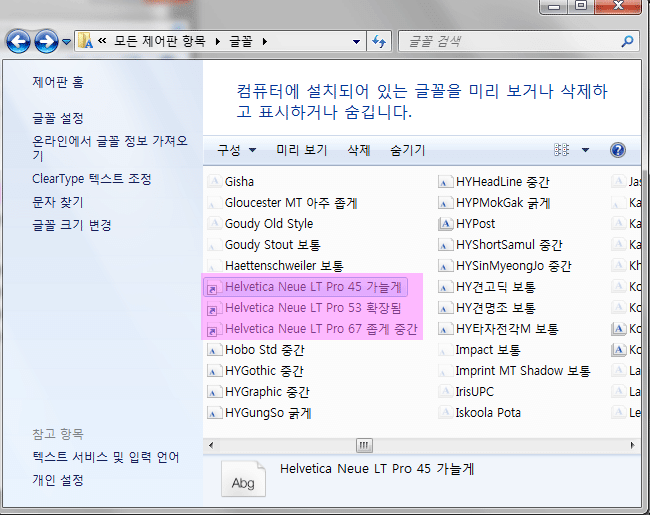650x515 pixels.
Task: Select the IrisUPC font
Action: 475,391
